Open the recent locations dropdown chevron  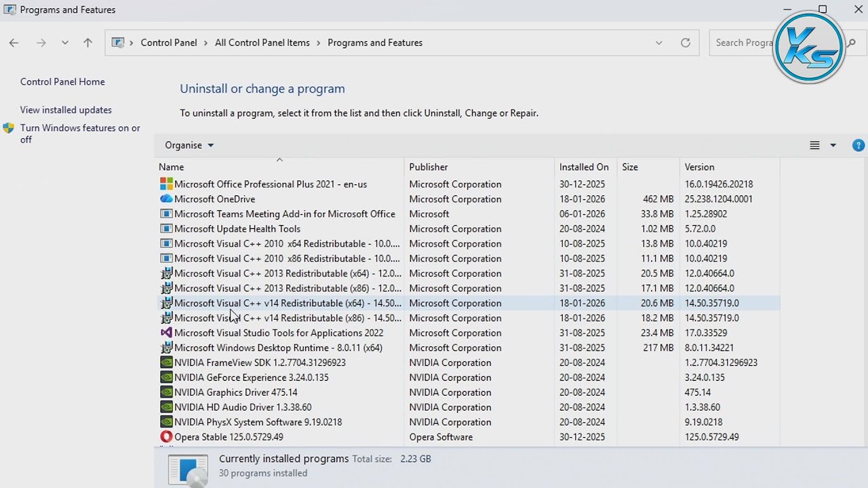pos(64,43)
